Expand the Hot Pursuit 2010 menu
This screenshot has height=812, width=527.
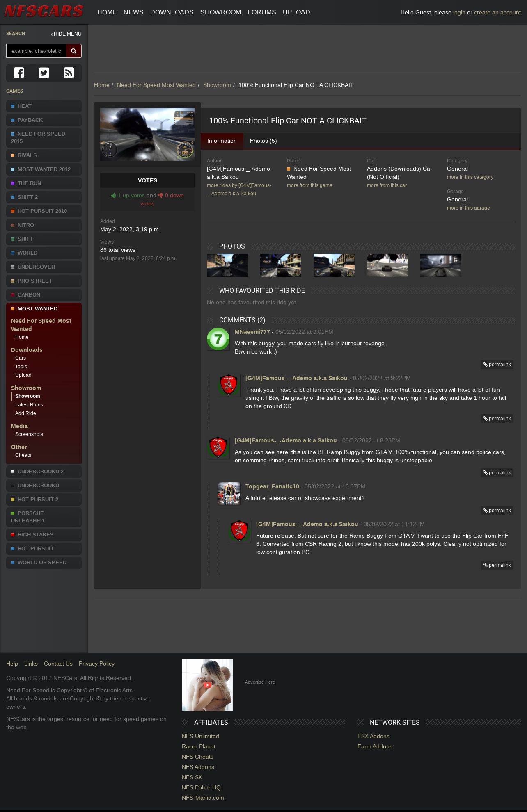click(x=44, y=211)
